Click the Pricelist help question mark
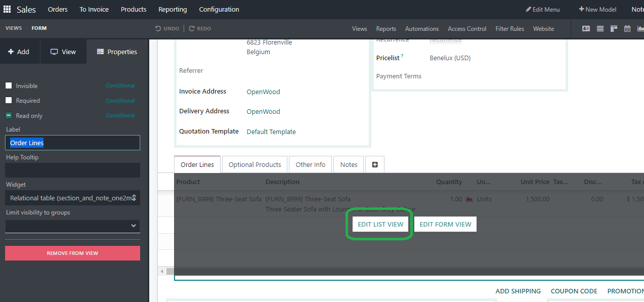This screenshot has width=644, height=302. click(402, 56)
